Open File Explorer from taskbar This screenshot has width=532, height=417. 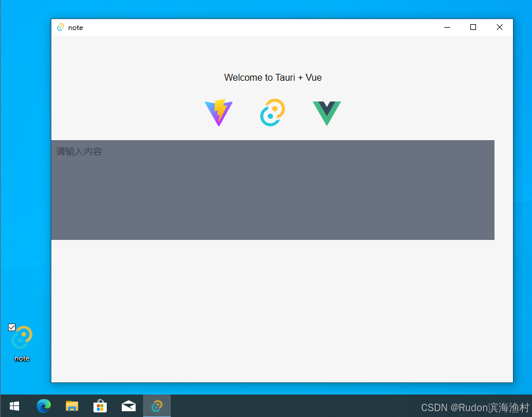click(72, 406)
